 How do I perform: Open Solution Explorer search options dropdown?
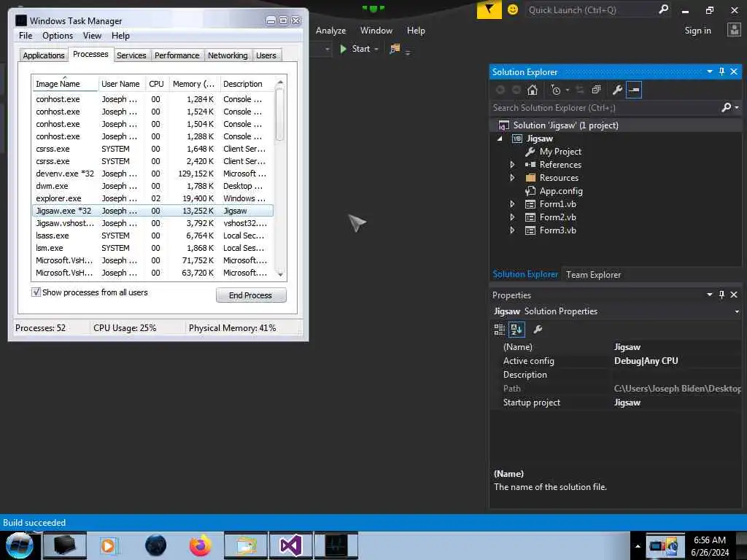pyautogui.click(x=737, y=108)
